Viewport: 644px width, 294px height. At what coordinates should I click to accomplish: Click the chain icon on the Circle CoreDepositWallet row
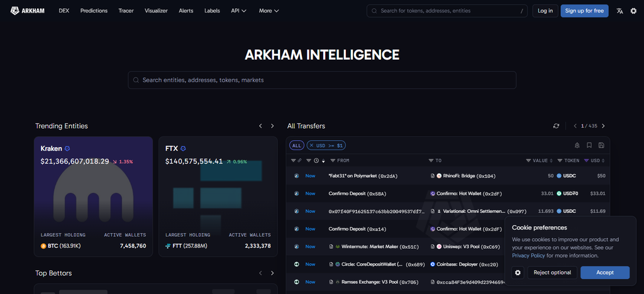297,264
